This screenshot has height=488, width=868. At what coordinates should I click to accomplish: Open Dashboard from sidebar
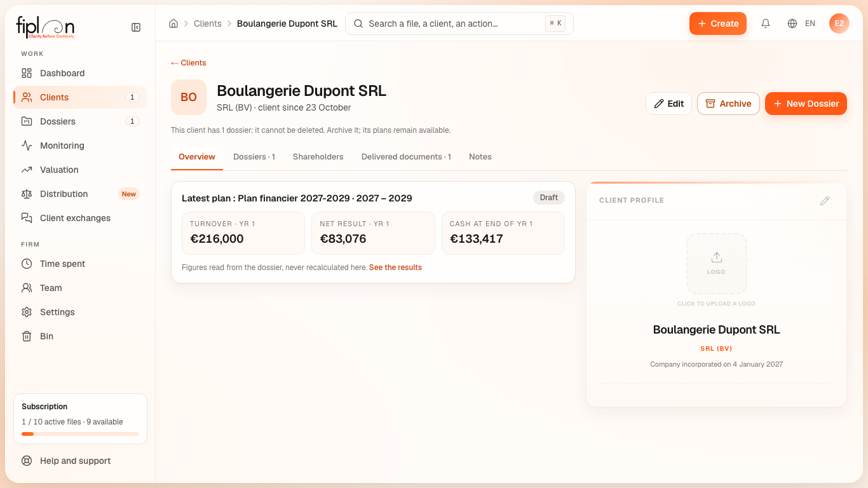tap(80, 73)
